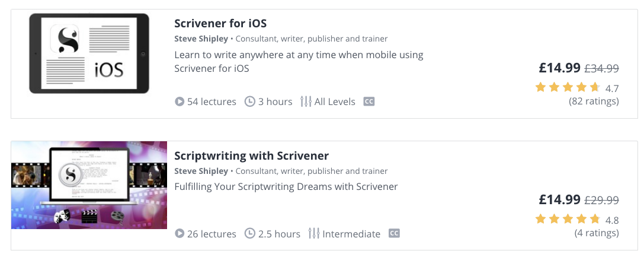Screen dimensions: 644x257
Task: Click the Scriptwriting with Scrivener title
Action: click(x=251, y=156)
